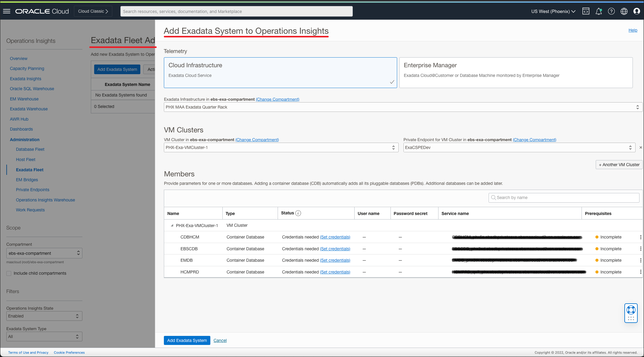
Task: Open Exadata Warehouse in sidebar
Action: (29, 109)
